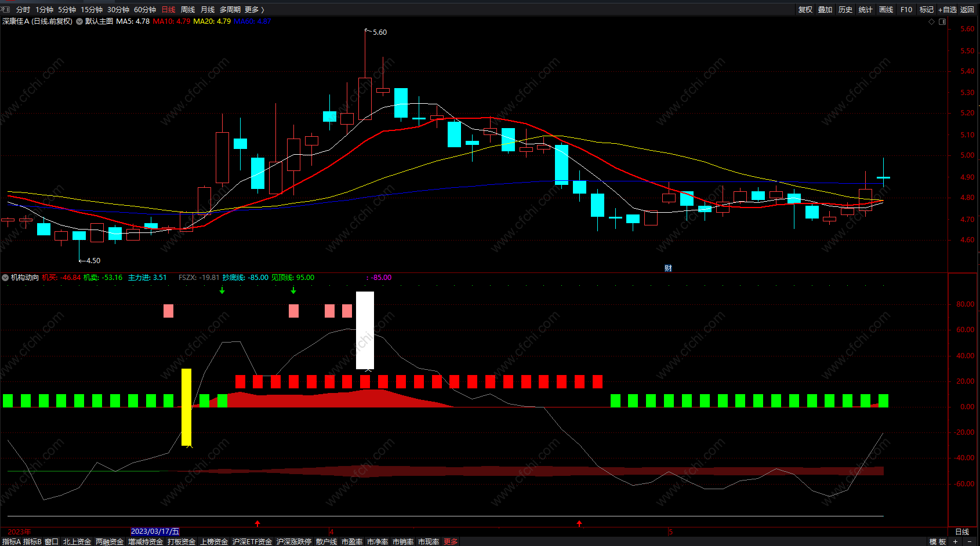Viewport: 980px width, 546px height.
Task: Click 叠加 overlay button
Action: coord(825,9)
